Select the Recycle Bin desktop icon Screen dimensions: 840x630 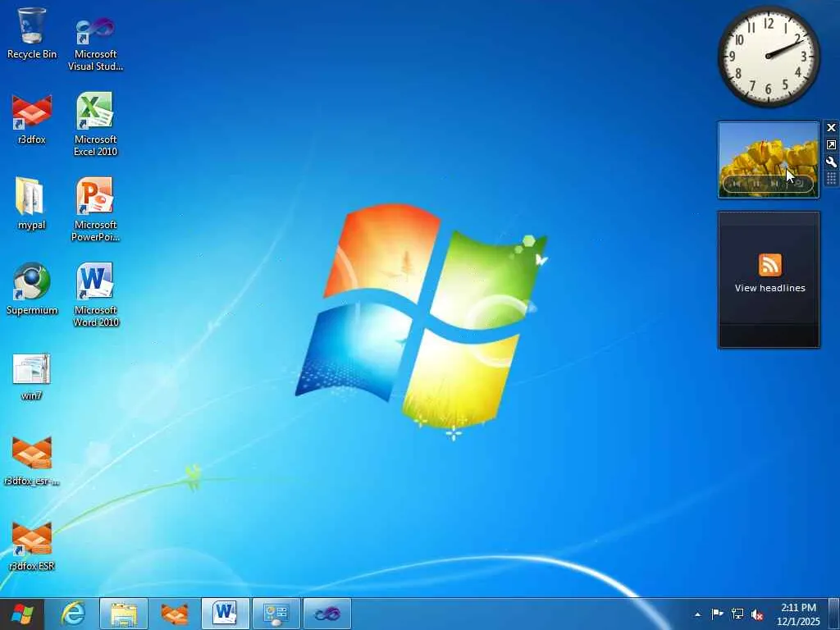(x=32, y=33)
